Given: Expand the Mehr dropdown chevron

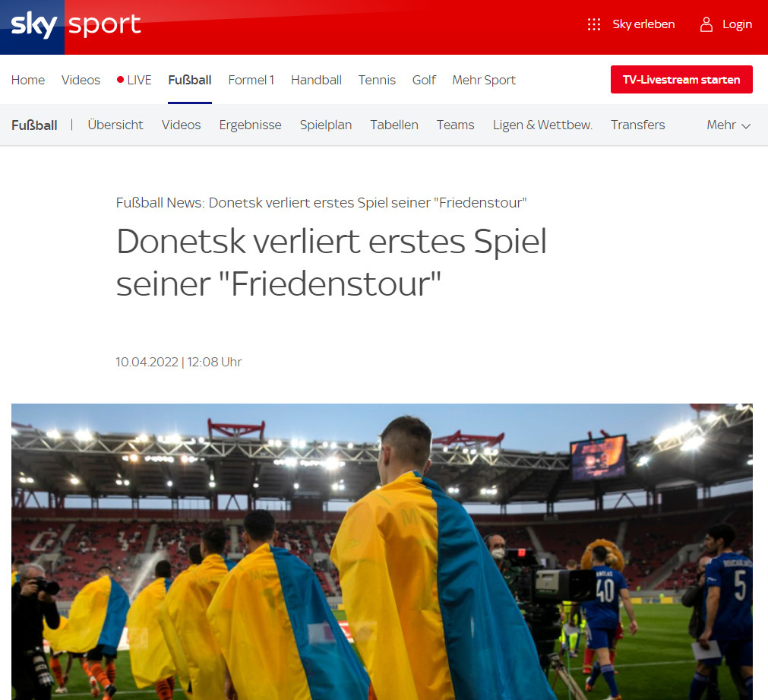Looking at the screenshot, I should tap(746, 126).
